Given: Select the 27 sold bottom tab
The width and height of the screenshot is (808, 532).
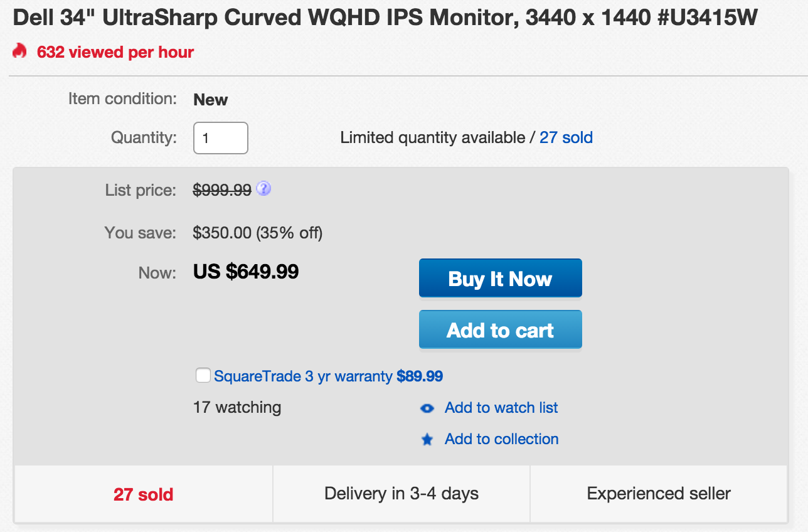Looking at the screenshot, I should (144, 494).
